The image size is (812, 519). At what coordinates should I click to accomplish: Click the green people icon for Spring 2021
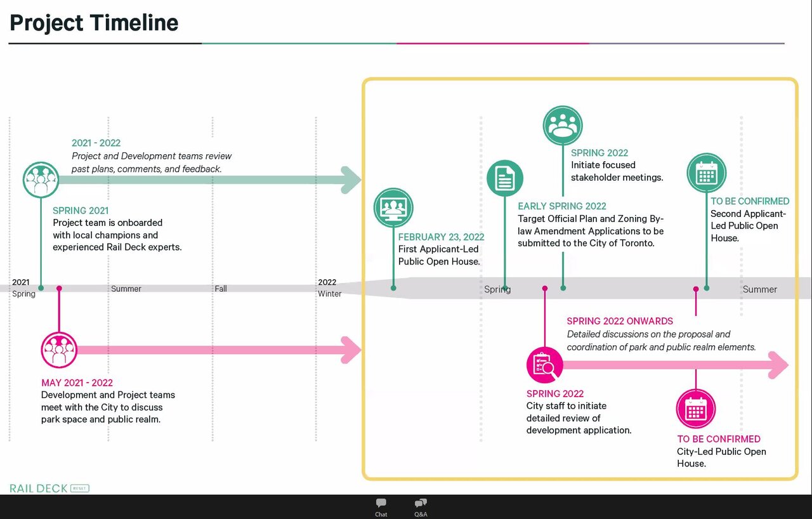tap(41, 180)
